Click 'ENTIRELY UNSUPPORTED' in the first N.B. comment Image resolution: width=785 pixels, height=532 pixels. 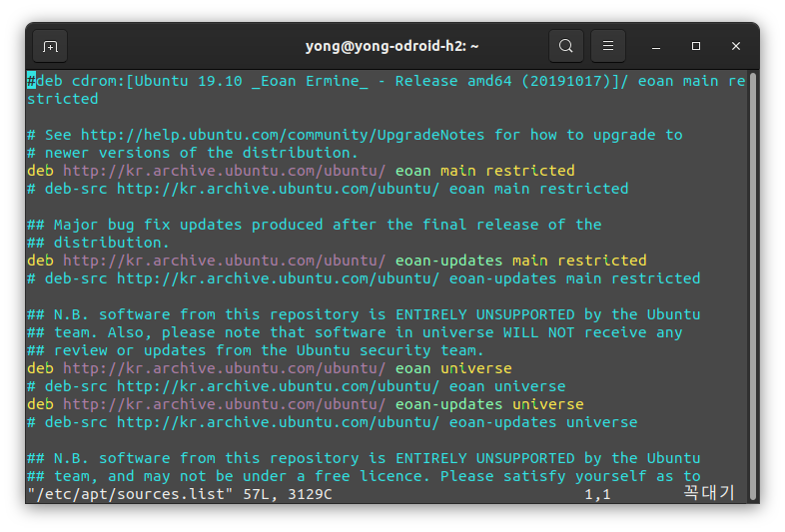tap(485, 314)
